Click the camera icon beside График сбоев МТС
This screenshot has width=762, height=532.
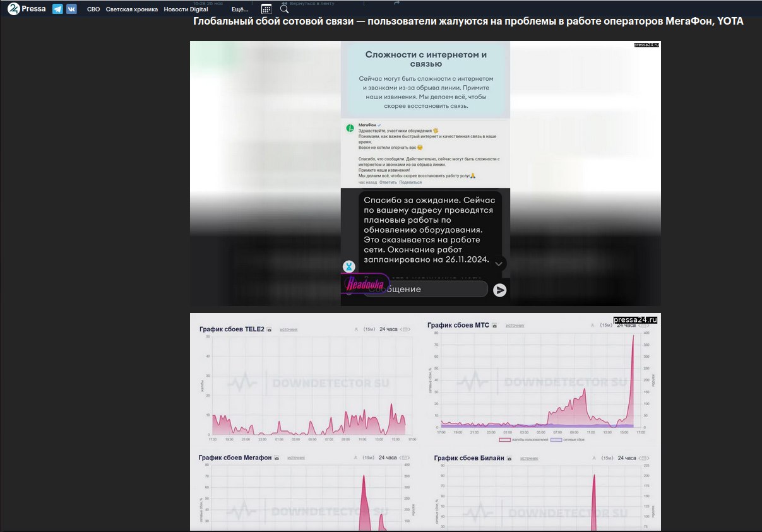[494, 326]
